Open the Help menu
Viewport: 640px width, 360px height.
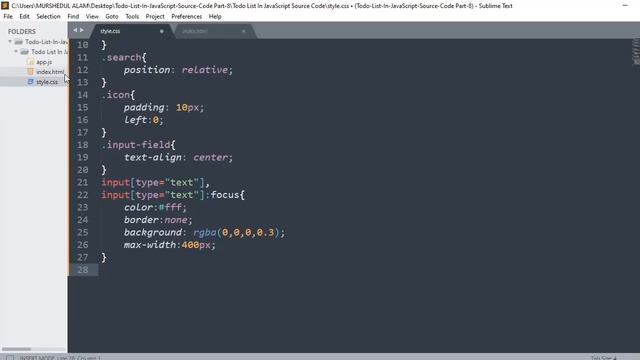coord(215,17)
